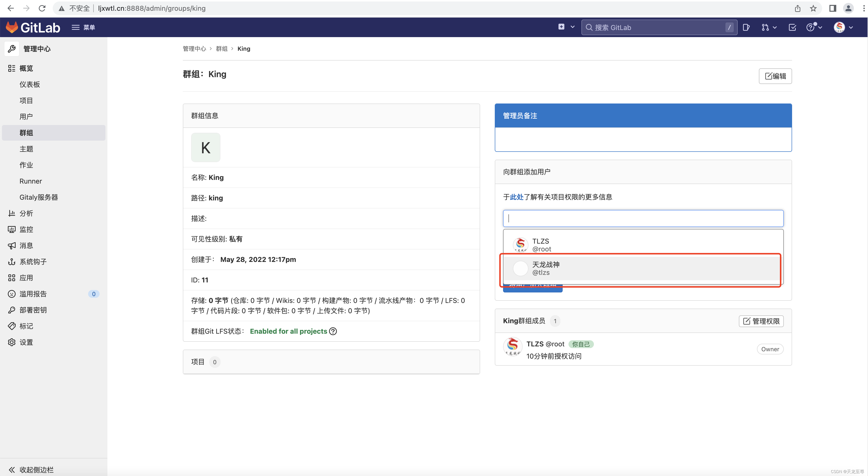Click King in the breadcrumb
The image size is (868, 476).
244,49
